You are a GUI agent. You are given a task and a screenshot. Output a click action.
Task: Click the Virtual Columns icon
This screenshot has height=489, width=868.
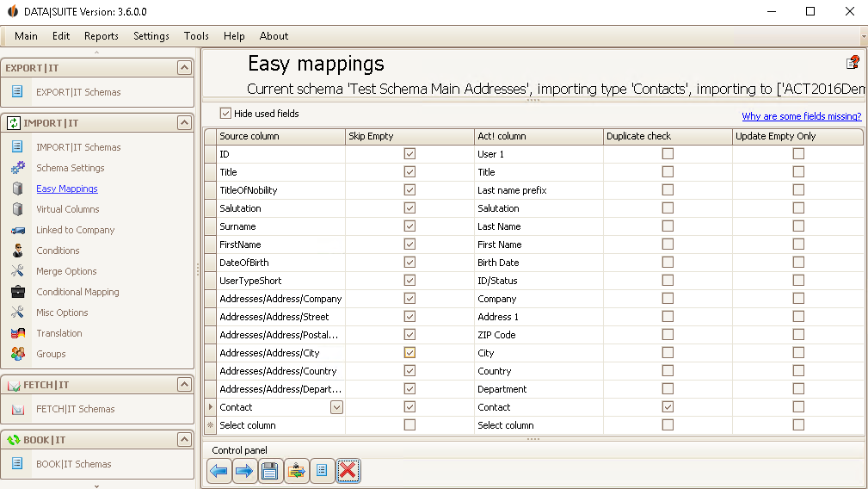[18, 209]
